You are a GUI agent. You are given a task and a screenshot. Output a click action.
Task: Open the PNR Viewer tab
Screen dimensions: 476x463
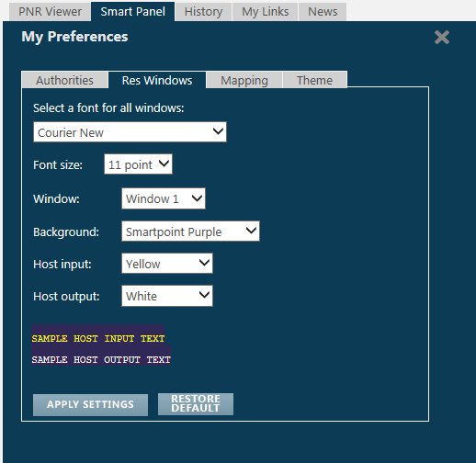pos(50,12)
